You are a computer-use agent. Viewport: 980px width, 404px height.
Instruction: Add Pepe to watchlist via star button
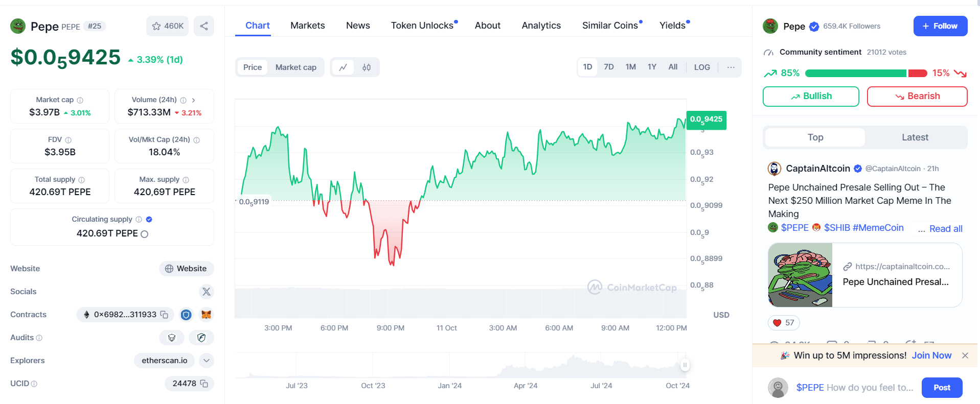point(167,26)
